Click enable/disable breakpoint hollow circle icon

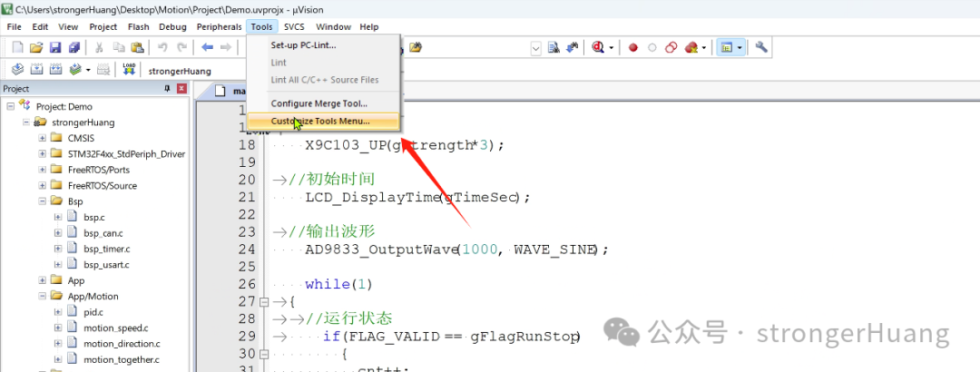click(x=652, y=47)
